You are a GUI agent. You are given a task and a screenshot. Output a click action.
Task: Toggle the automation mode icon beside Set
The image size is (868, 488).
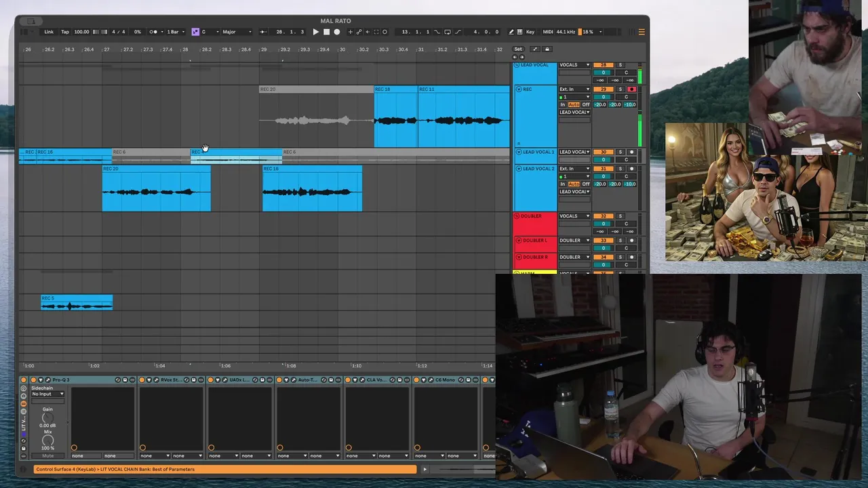[535, 49]
